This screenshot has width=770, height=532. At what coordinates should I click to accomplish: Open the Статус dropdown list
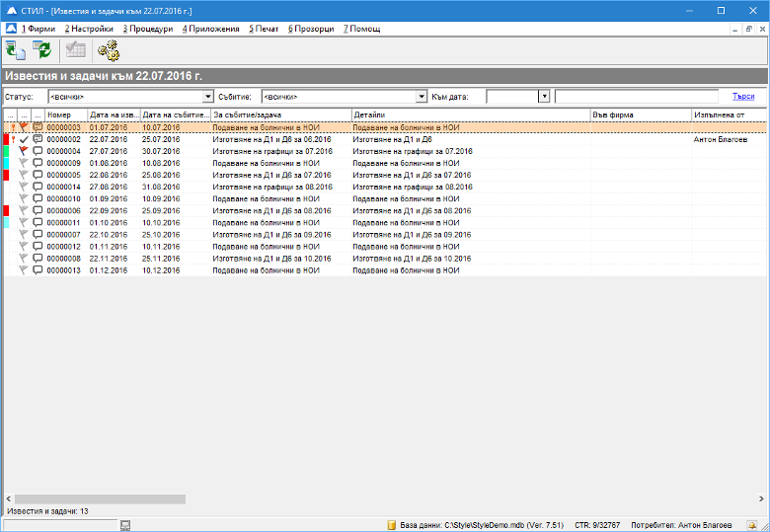pyautogui.click(x=207, y=97)
